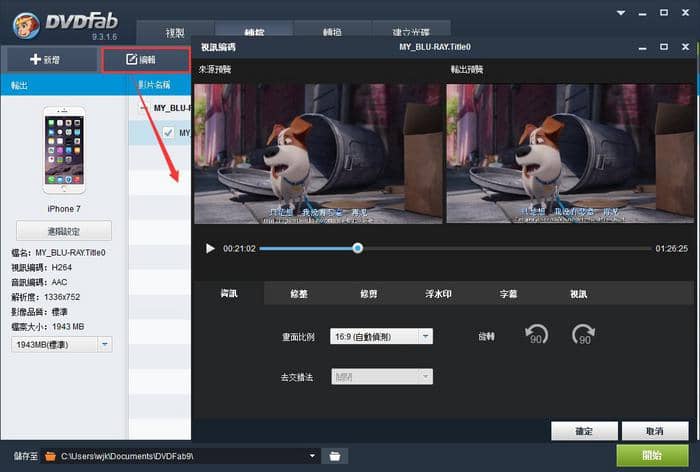
Task: Select the 字幕 subtitle tab
Action: click(x=508, y=294)
